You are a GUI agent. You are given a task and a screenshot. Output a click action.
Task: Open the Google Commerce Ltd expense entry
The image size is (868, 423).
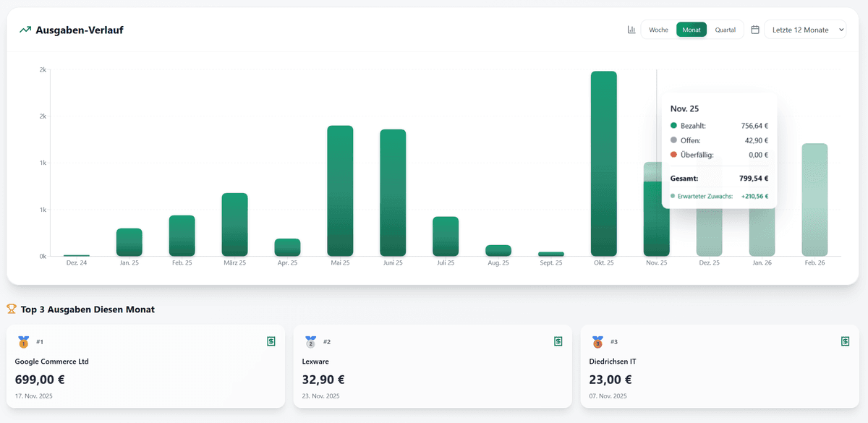pos(53,361)
